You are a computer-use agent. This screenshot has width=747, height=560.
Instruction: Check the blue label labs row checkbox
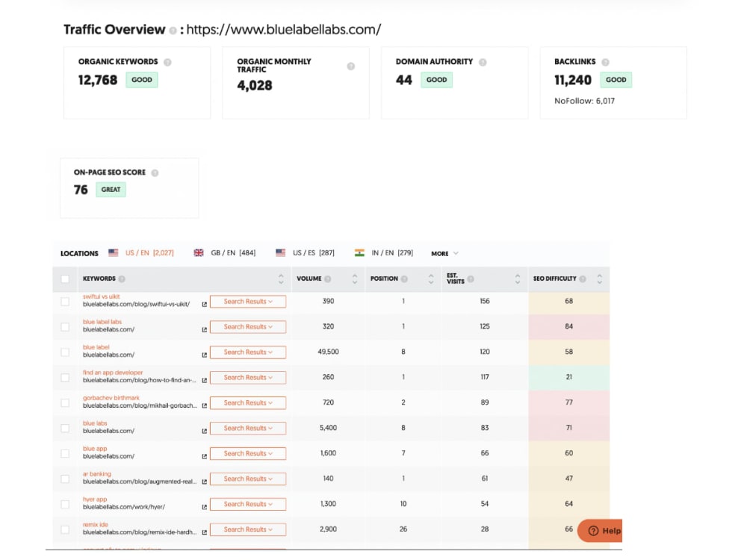click(65, 327)
